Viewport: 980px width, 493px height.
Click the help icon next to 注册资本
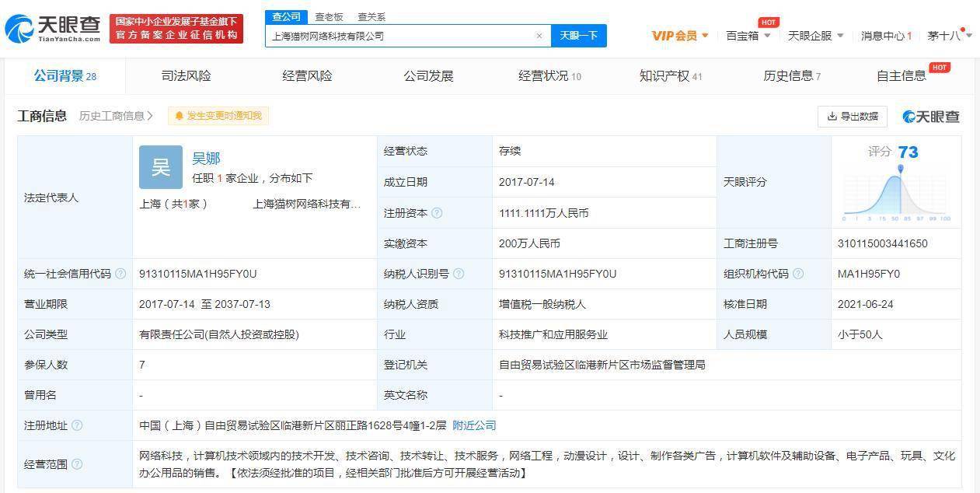(x=437, y=212)
